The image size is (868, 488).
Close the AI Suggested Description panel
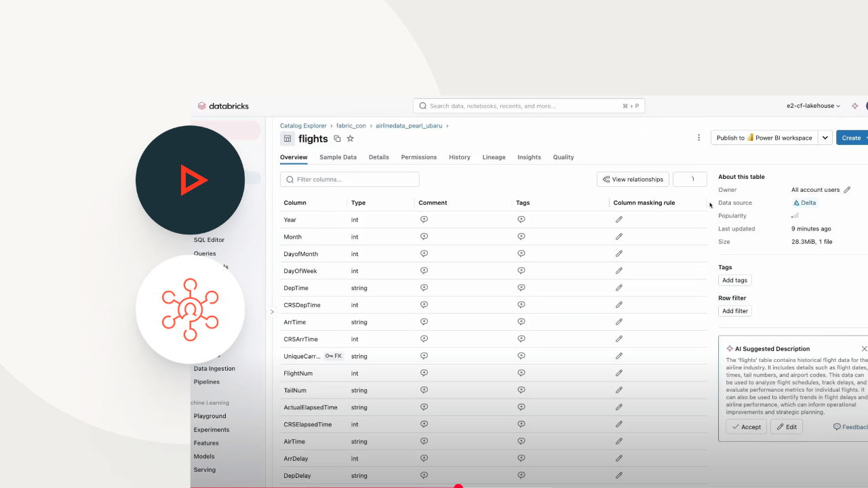(x=864, y=348)
